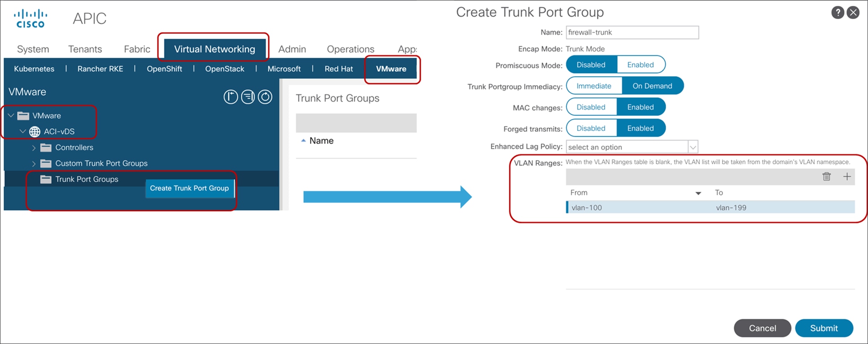Open the Virtual Networking tab

tap(214, 49)
